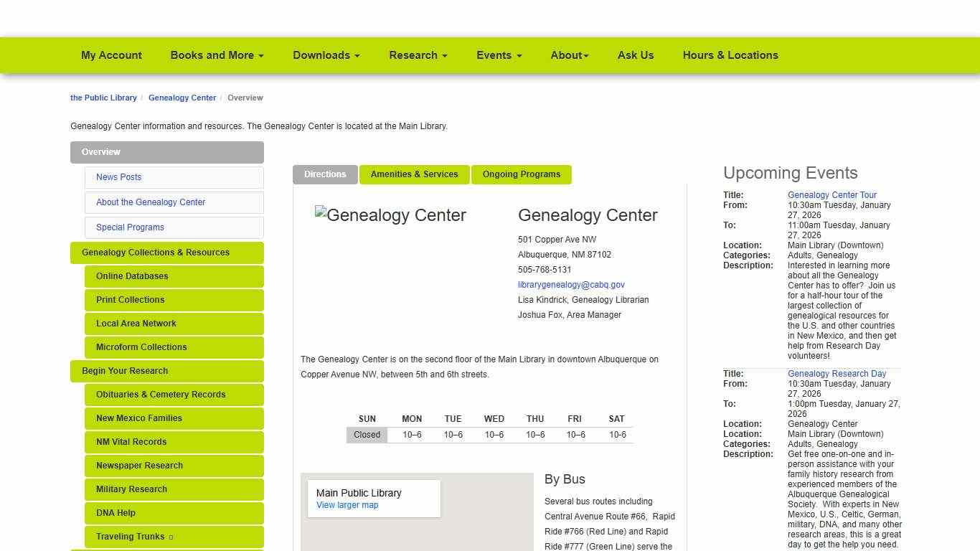Screen dimensions: 980x551
Task: Expand the Books and More dropdown
Action: pyautogui.click(x=216, y=55)
